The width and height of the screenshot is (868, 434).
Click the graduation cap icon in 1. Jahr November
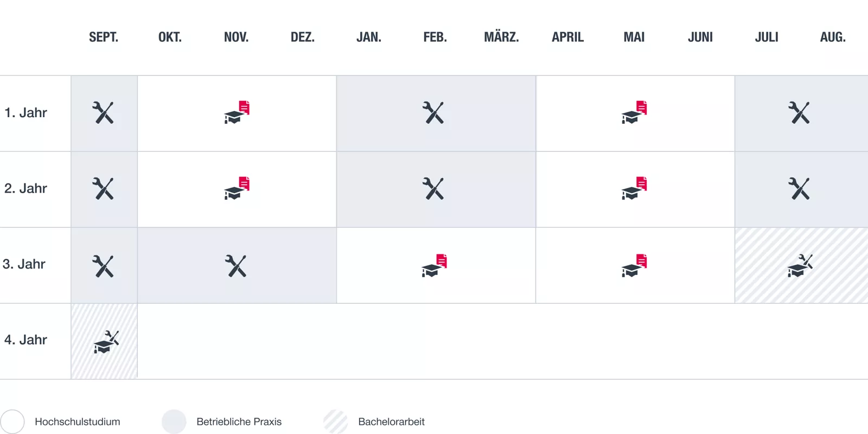pos(237,112)
